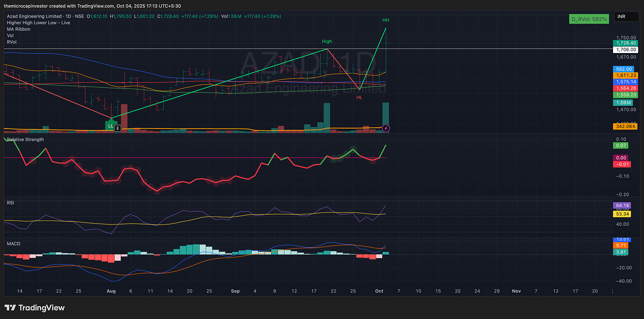
Task: Click the Nov label on time axis
Action: coord(516,291)
